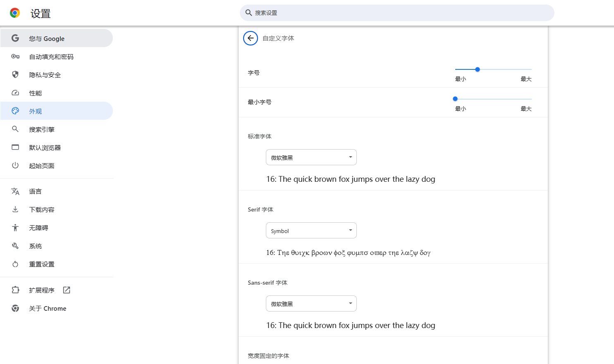Go back using the back arrow button
Image resolution: width=614 pixels, height=364 pixels.
coord(251,38)
